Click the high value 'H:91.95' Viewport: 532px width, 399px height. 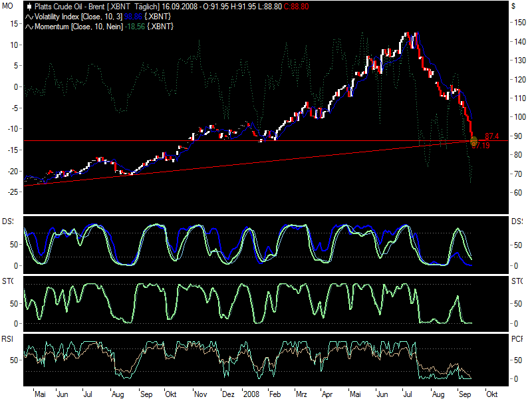click(243, 7)
